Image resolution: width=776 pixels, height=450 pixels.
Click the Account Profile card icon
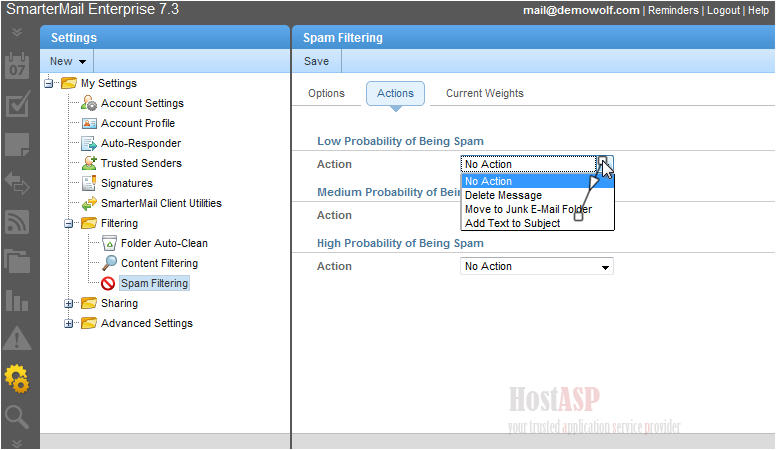[x=89, y=123]
